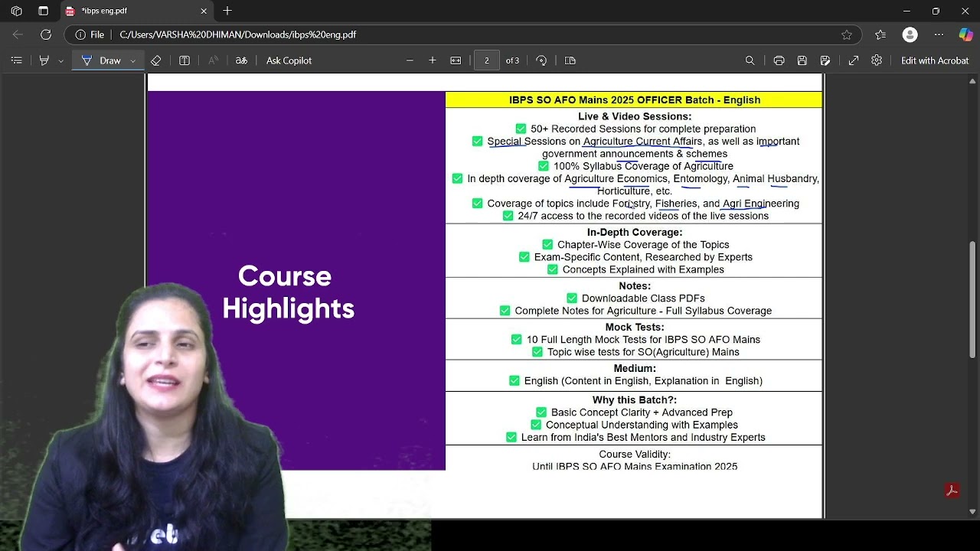Open the browser profile menu
Image resolution: width=980 pixels, height=551 pixels.
(x=910, y=34)
